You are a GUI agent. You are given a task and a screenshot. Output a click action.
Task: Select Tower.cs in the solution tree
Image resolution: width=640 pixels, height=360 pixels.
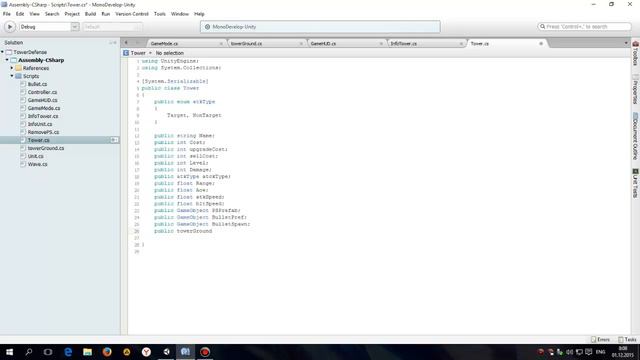(38, 140)
